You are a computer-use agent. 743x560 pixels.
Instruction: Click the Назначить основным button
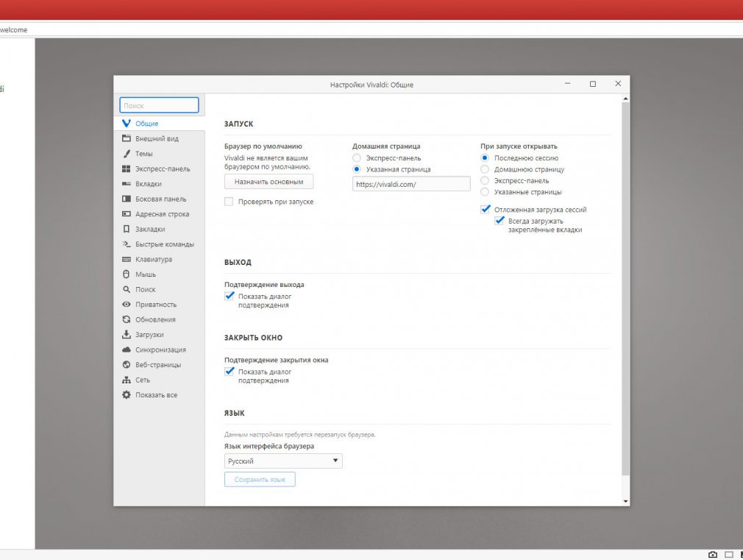coord(269,182)
